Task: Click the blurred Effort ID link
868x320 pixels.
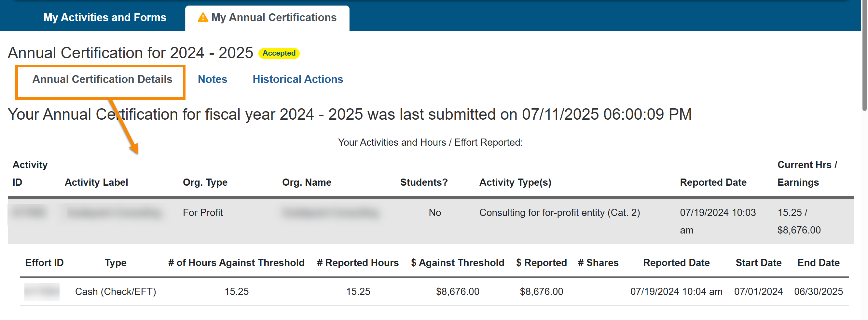Action: (42, 291)
